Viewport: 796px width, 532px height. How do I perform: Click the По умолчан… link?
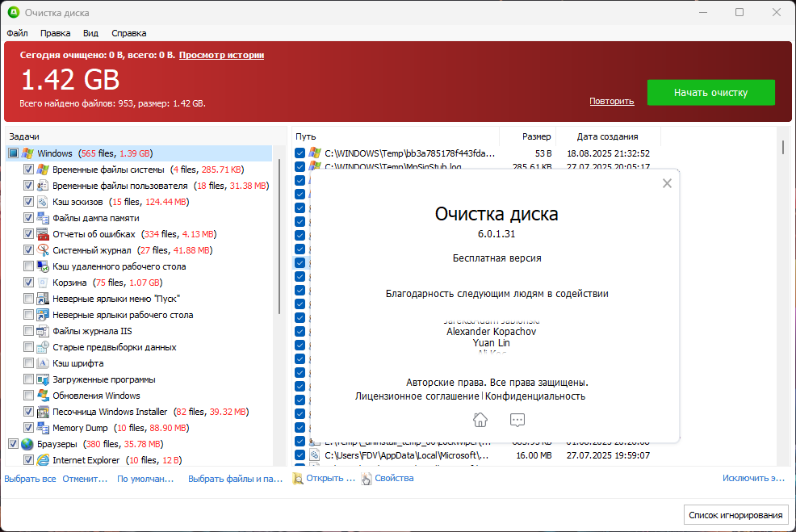145,479
